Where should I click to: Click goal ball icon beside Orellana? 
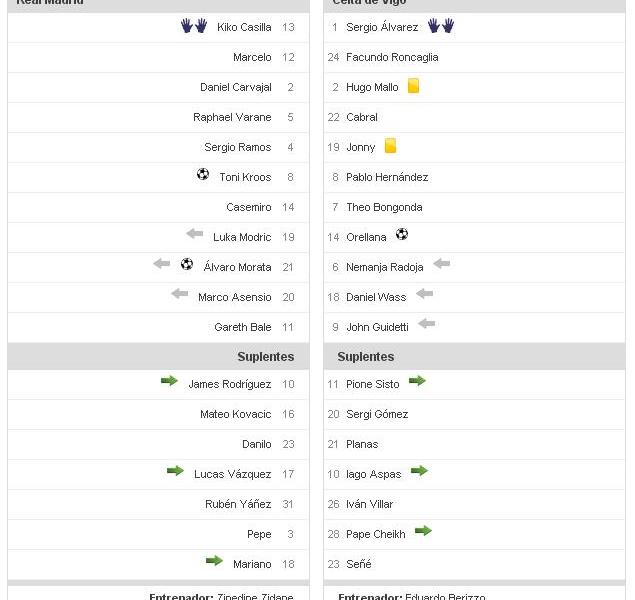tap(402, 235)
